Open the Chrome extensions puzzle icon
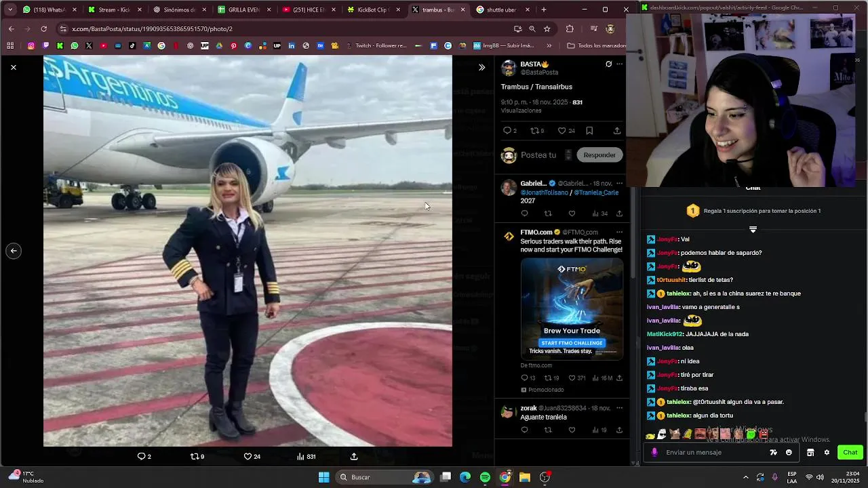 pyautogui.click(x=570, y=29)
